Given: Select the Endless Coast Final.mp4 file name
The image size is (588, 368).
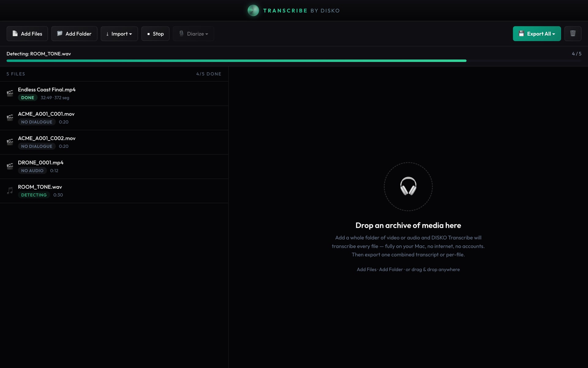Looking at the screenshot, I should click(x=47, y=90).
